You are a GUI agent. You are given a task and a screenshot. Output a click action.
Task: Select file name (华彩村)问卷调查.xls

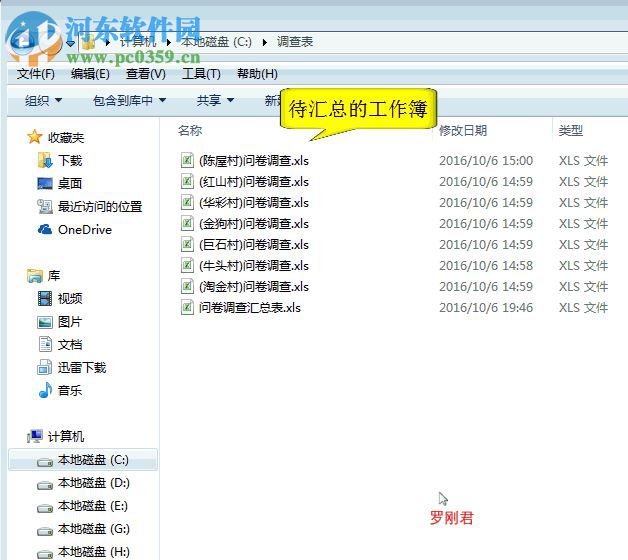(254, 203)
